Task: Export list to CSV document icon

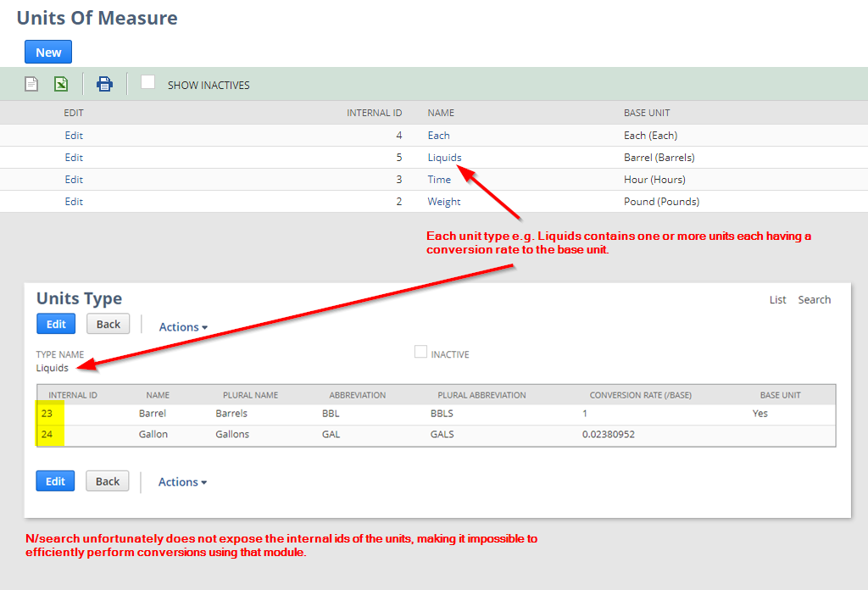Action: click(x=31, y=84)
